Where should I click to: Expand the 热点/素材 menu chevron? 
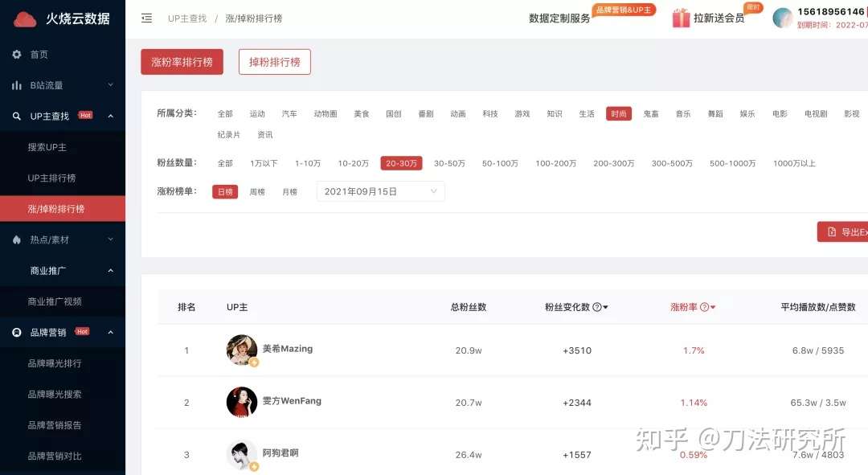[x=110, y=240]
